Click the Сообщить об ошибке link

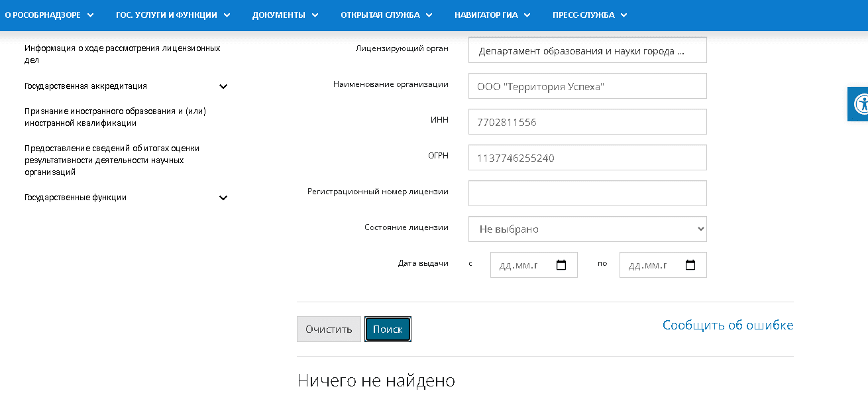(x=728, y=325)
